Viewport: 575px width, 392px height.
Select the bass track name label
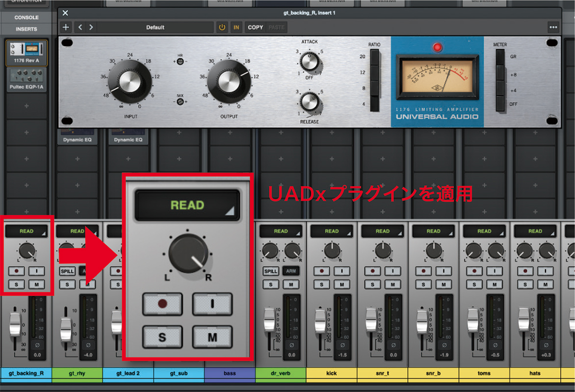[230, 373]
